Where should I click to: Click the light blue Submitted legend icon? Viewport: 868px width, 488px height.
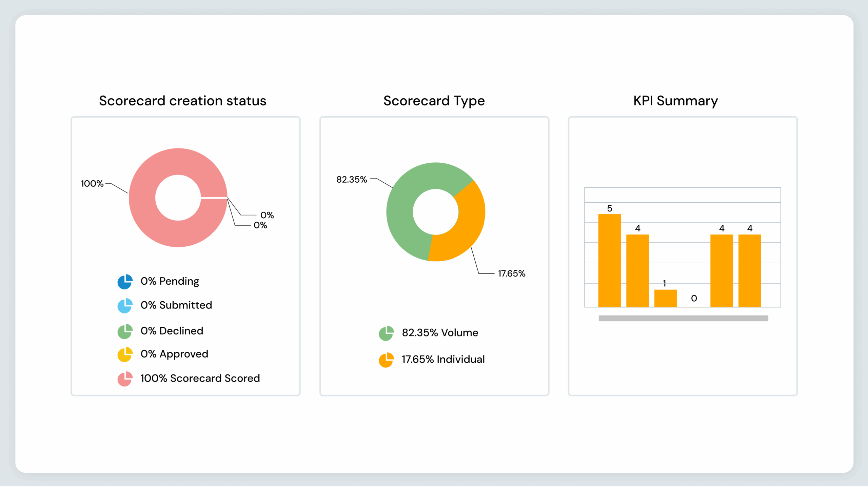125,306
